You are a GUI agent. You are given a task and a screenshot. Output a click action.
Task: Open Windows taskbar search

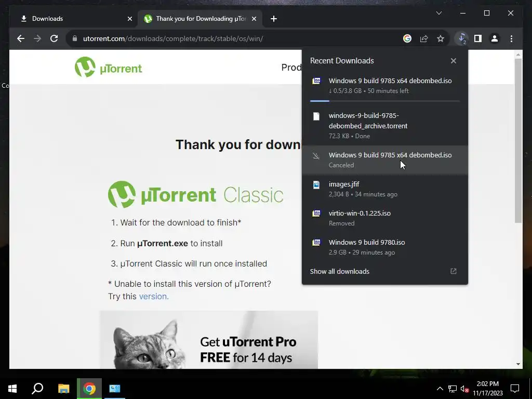(37, 389)
